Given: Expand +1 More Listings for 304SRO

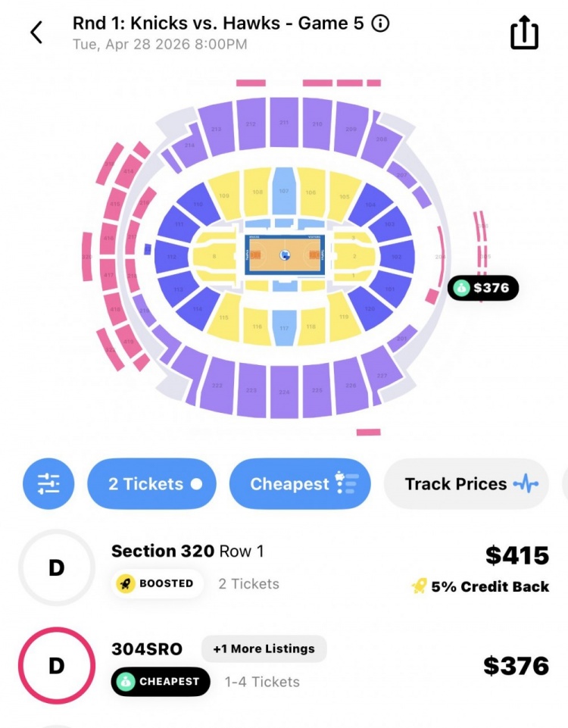Looking at the screenshot, I should click(x=264, y=648).
